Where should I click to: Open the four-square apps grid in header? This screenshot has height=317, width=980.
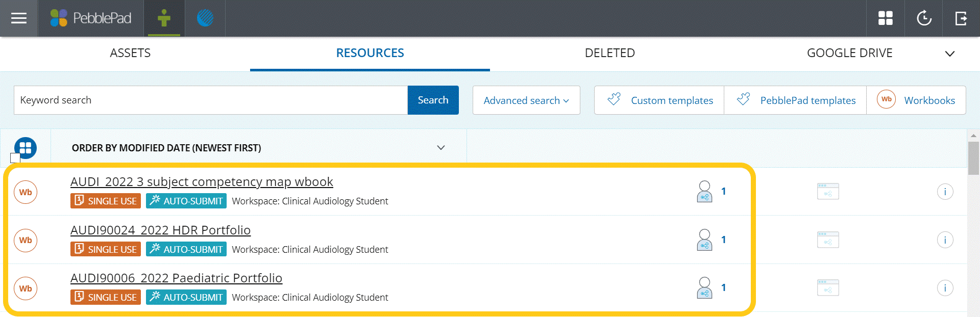tap(886, 18)
